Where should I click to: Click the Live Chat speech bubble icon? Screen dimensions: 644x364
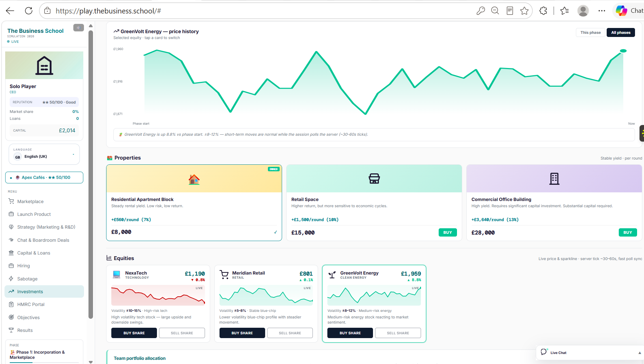(x=544, y=352)
